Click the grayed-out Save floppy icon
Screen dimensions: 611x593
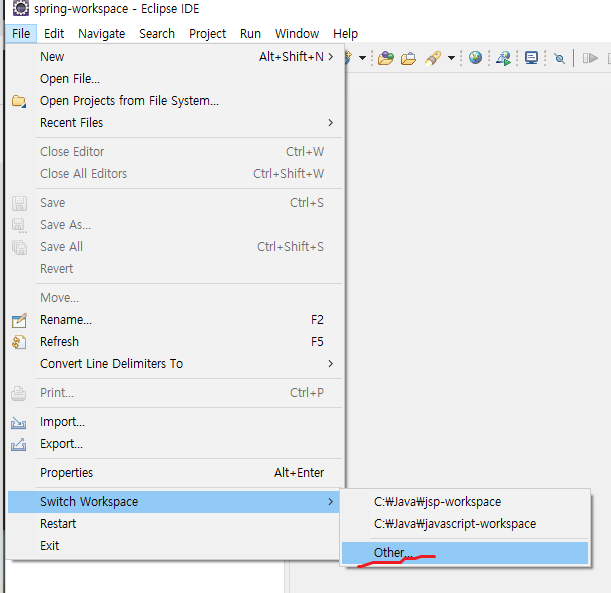pos(19,203)
